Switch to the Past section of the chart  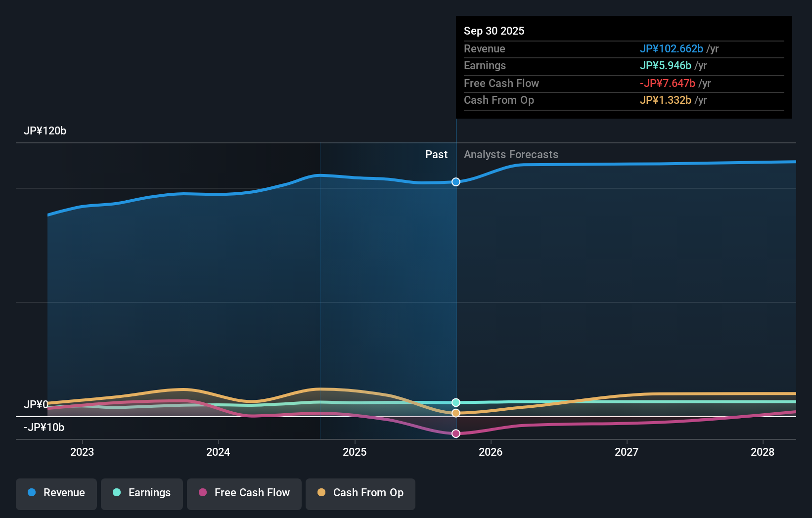436,154
